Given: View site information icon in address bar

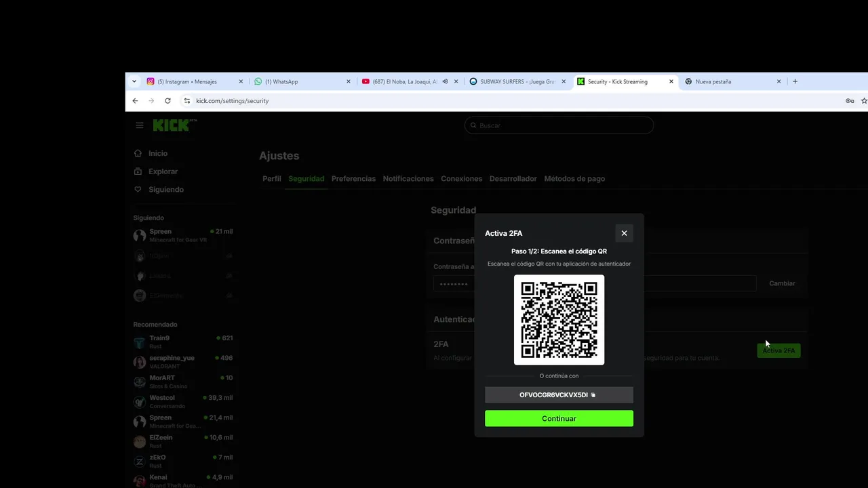Looking at the screenshot, I should [186, 100].
